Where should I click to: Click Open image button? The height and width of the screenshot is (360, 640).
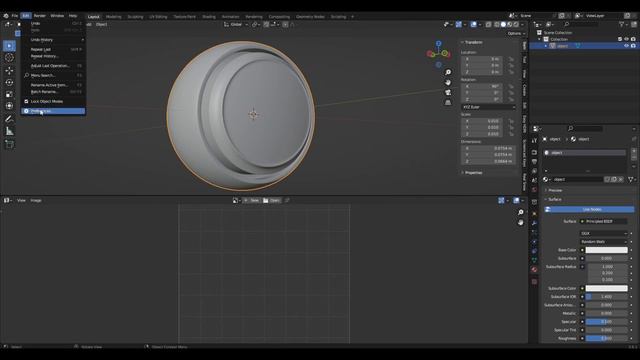(x=271, y=200)
